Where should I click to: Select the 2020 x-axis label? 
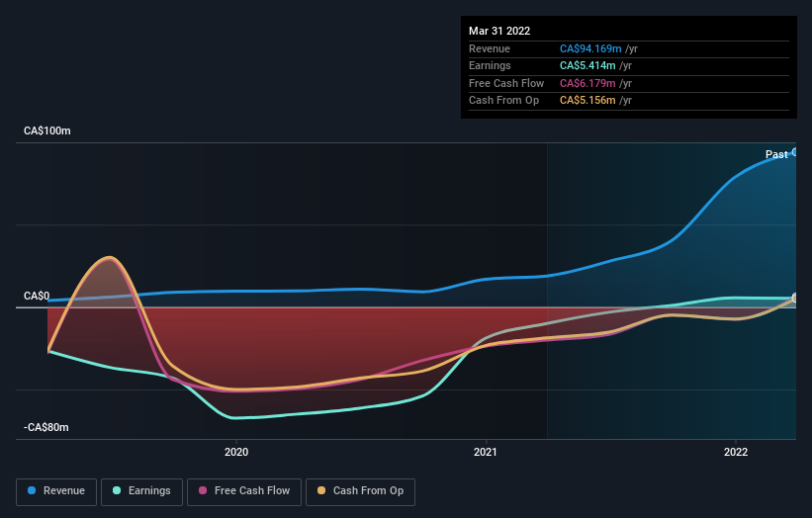pyautogui.click(x=236, y=452)
